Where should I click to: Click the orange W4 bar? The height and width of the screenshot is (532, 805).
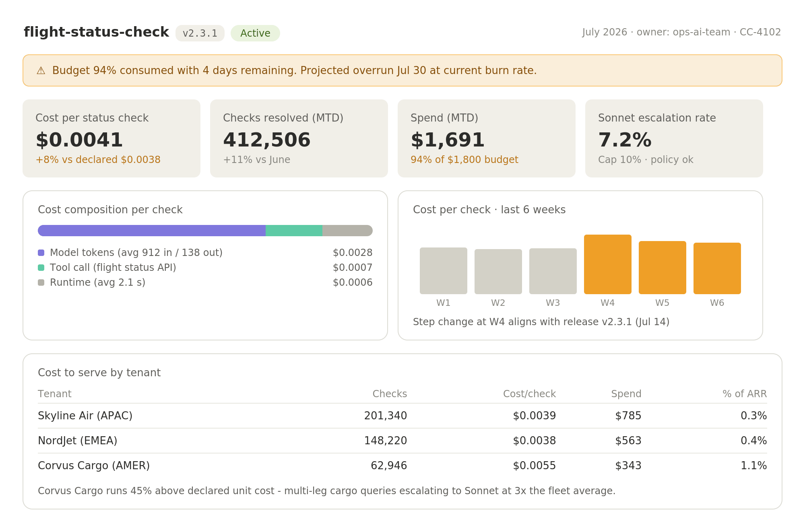(608, 264)
